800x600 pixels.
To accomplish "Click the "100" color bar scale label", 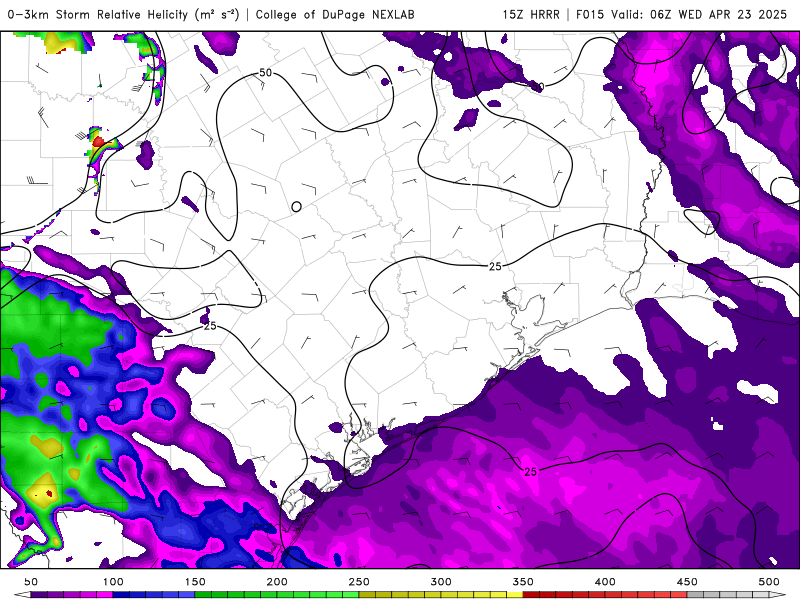I will pyautogui.click(x=113, y=582).
